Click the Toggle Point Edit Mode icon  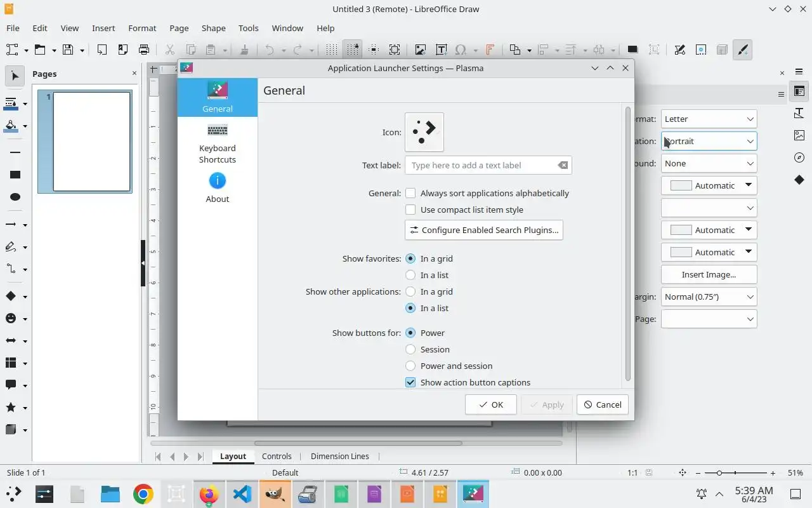point(679,50)
